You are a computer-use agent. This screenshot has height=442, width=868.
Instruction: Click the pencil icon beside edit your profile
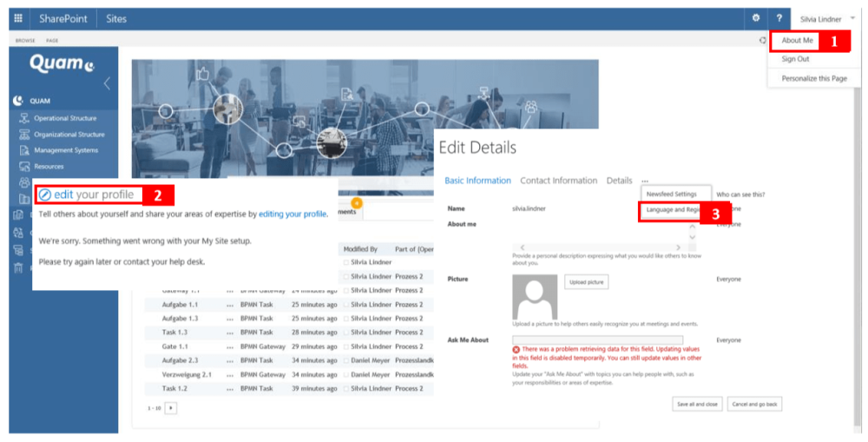coord(45,195)
